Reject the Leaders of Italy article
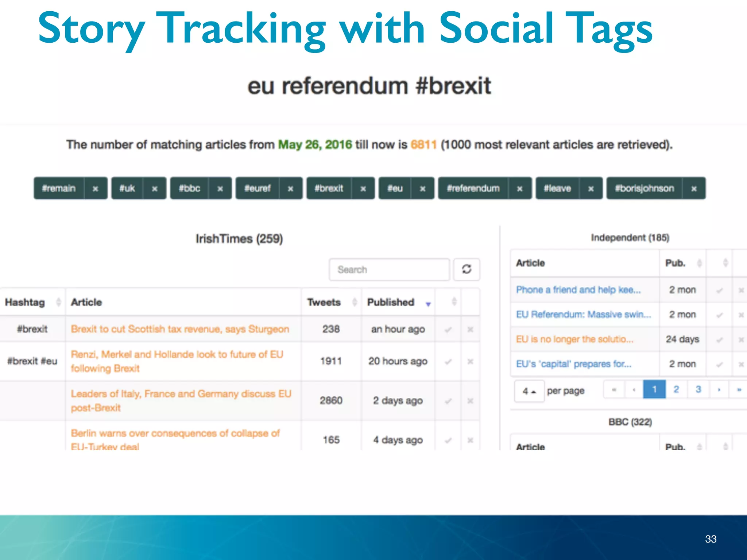The image size is (747, 560). [x=470, y=401]
